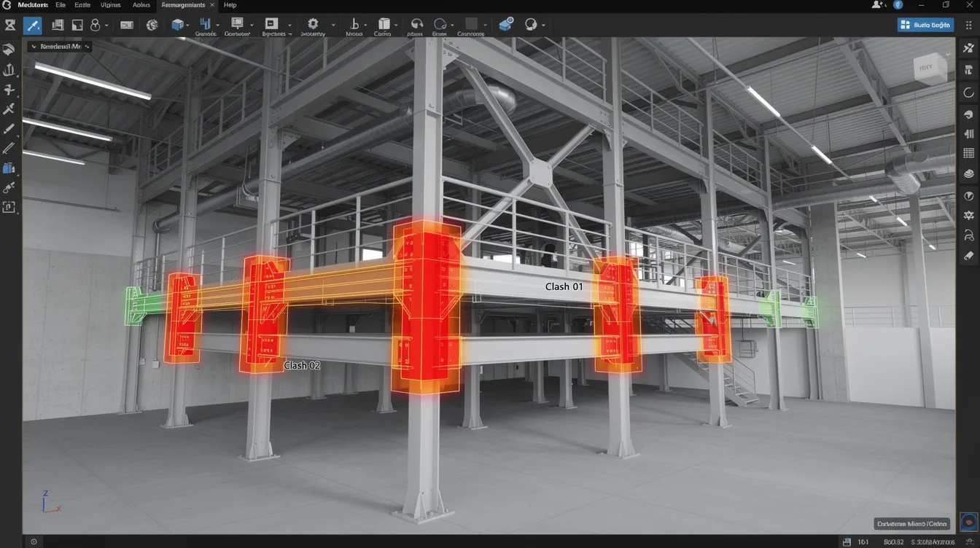Click the gear icon in the right sidebar
Image resolution: width=980 pixels, height=548 pixels.
[x=968, y=215]
